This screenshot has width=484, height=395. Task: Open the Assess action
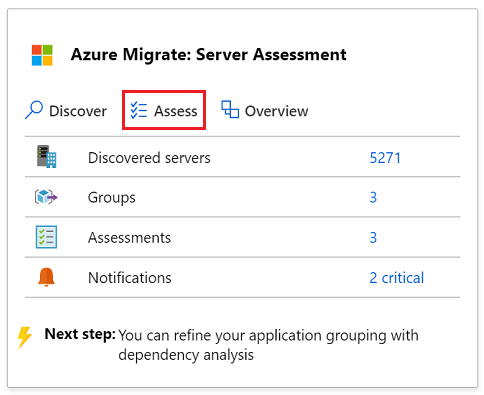164,110
